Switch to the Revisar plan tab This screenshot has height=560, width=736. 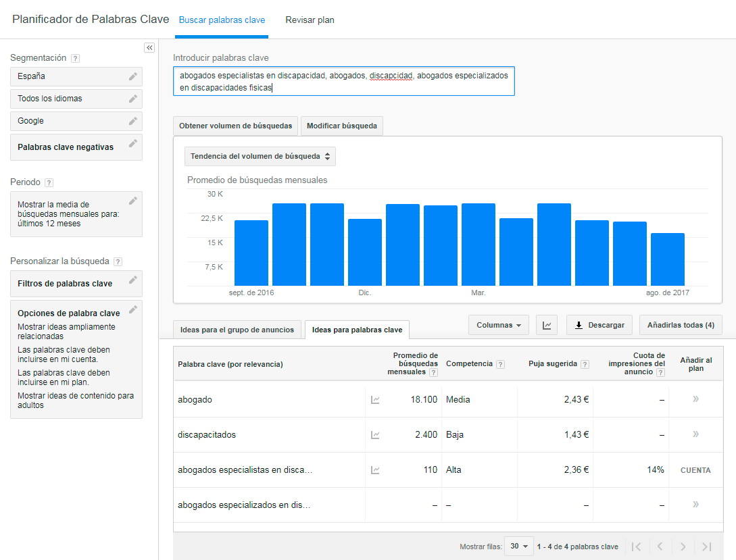click(310, 20)
